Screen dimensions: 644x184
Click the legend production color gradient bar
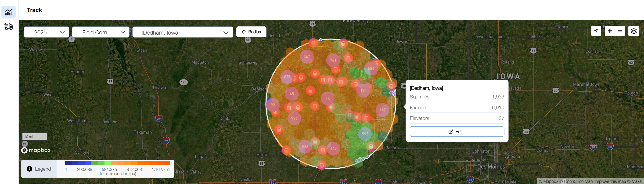[x=118, y=163]
